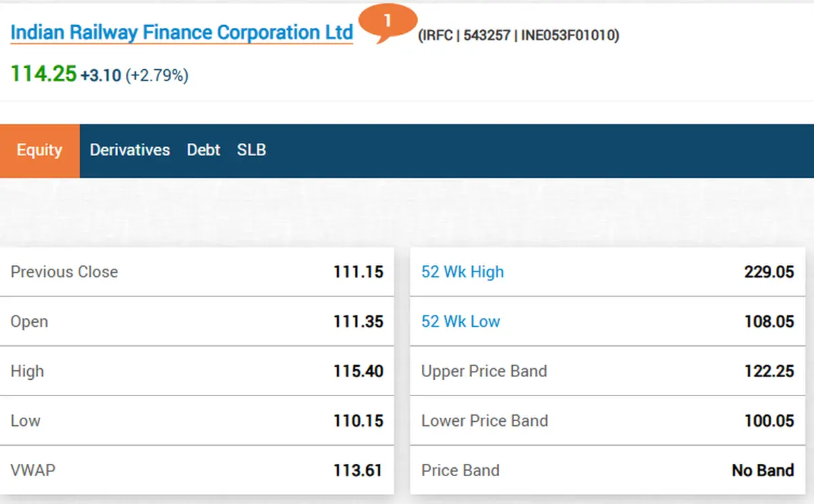Click the Lower Price Band label
The height and width of the screenshot is (504, 814).
click(x=484, y=421)
